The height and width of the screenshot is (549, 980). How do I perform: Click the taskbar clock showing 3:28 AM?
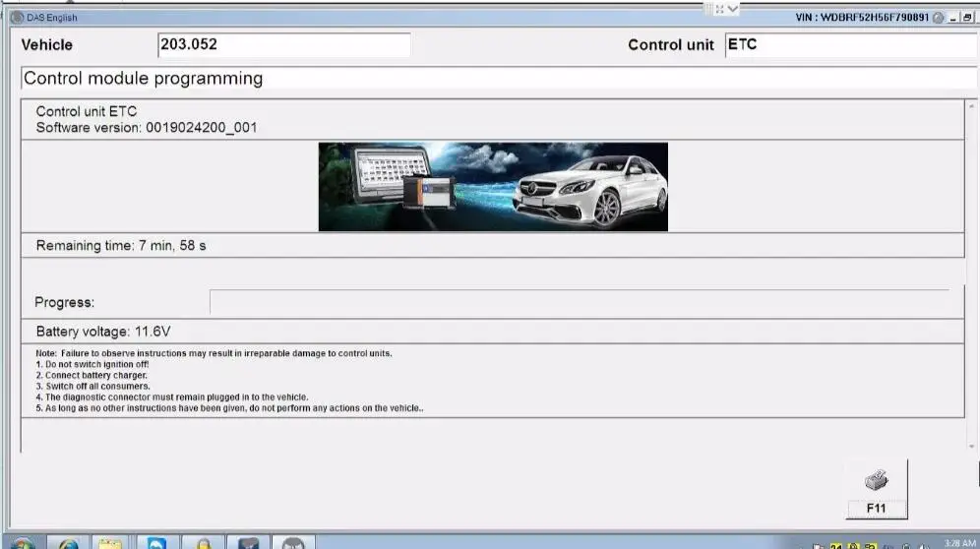[x=960, y=543]
